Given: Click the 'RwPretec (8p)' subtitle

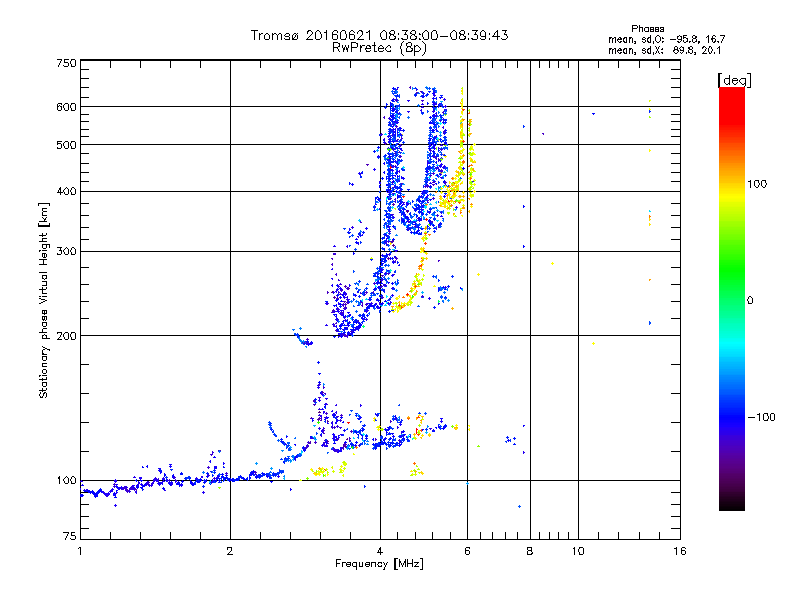Looking at the screenshot, I should point(379,48).
